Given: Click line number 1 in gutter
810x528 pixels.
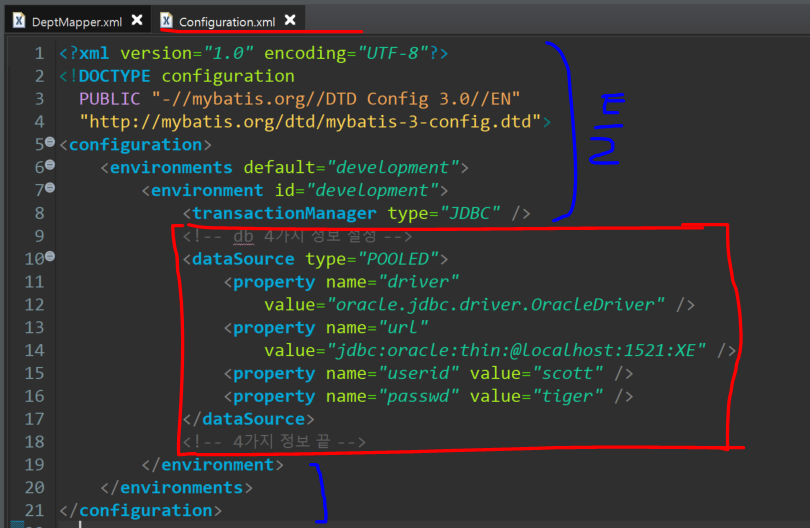Looking at the screenshot, I should coord(39,53).
